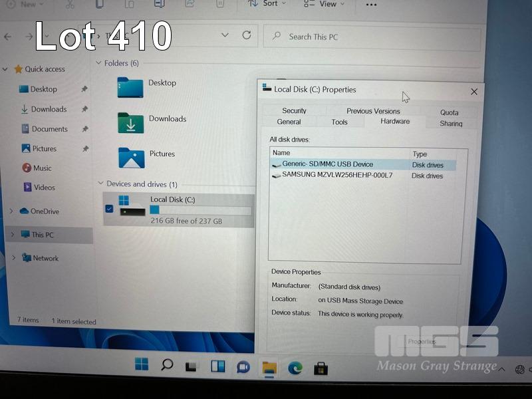Open the Widgets icon in taskbar
This screenshot has height=399, width=532.
[x=217, y=366]
